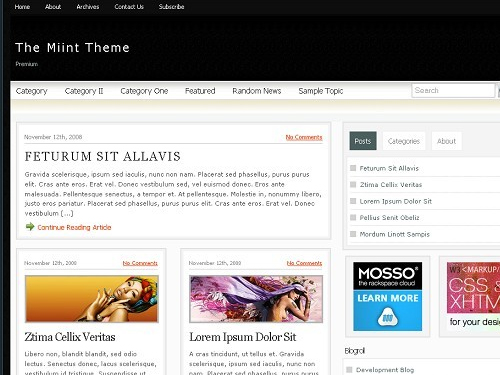
Task: Click The Miint Theme site title
Action: (72, 48)
